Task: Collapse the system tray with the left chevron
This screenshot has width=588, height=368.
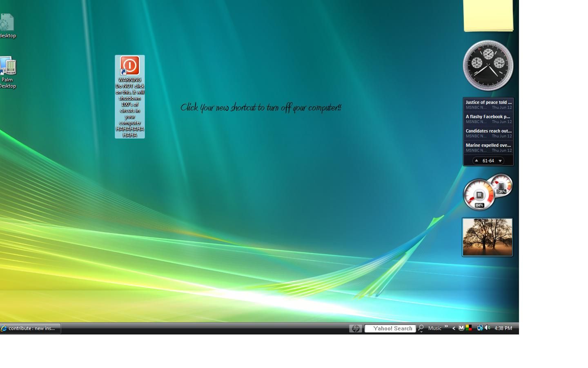Action: [454, 328]
